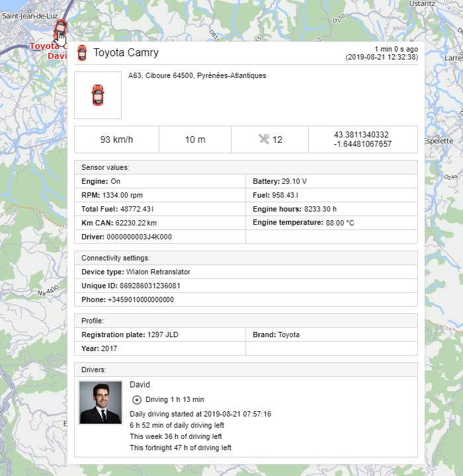Click the small car icon beside Toyota Camry title
Viewport: 463px width, 476px height.
click(82, 53)
